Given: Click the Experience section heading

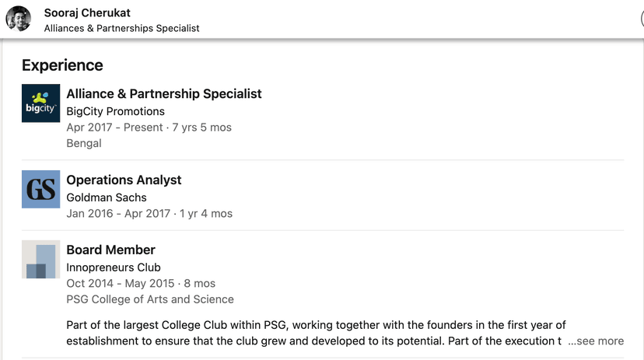Looking at the screenshot, I should pos(62,65).
